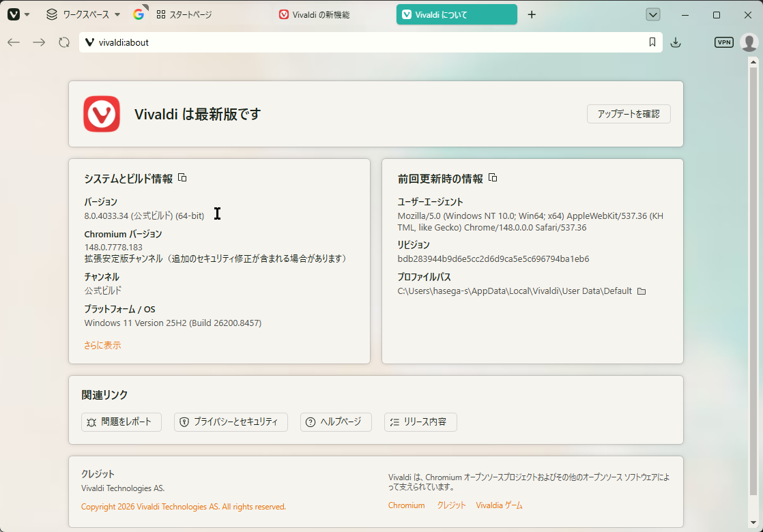Open profile path folder icon

point(642,291)
